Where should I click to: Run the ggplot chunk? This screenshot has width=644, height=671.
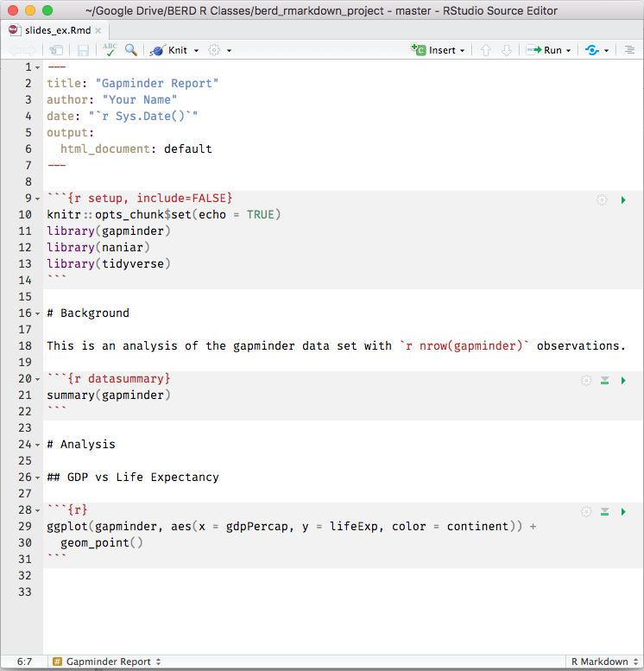(x=623, y=512)
